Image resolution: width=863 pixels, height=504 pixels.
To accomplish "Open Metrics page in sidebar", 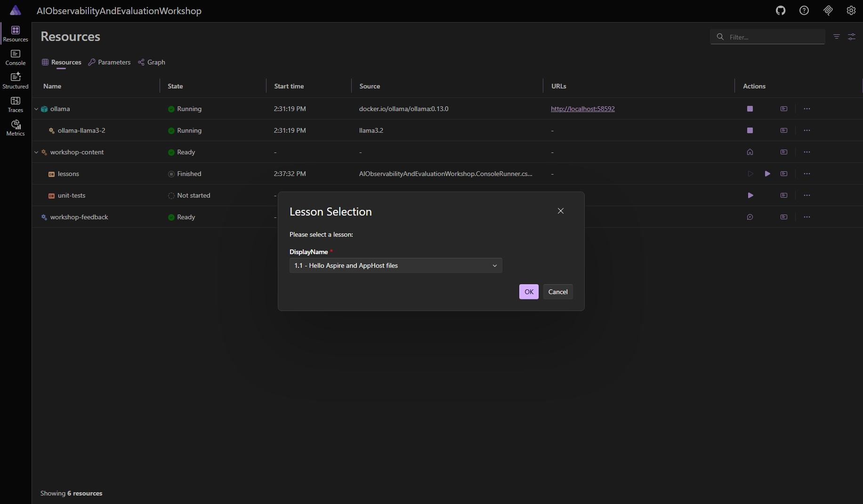I will click(x=16, y=128).
